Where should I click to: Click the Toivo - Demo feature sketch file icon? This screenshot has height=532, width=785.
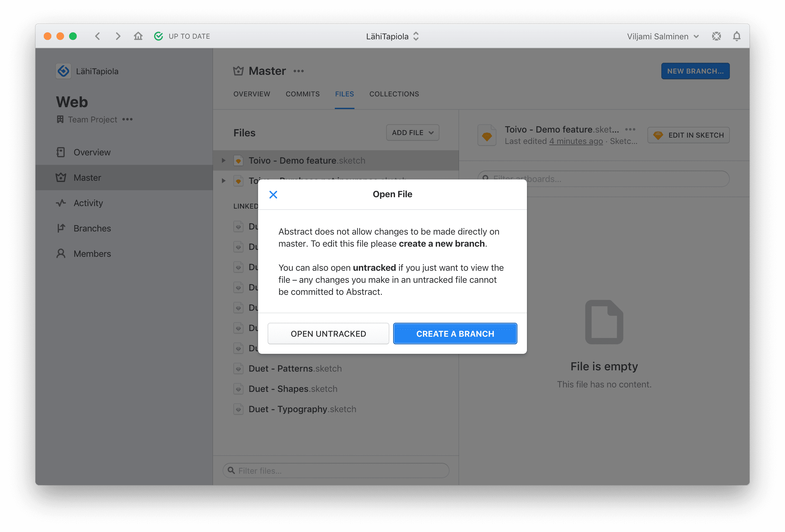click(238, 160)
